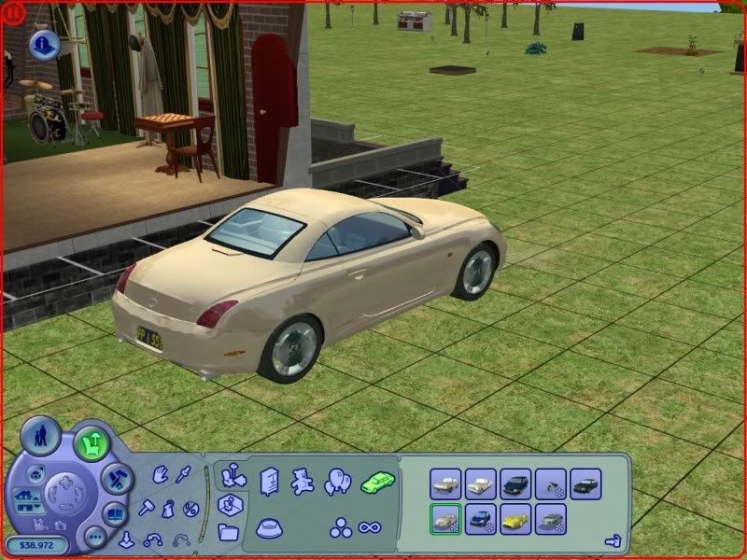This screenshot has height=560, width=747.
Task: Switch to Live mode with the Sims icon
Action: click(x=41, y=438)
